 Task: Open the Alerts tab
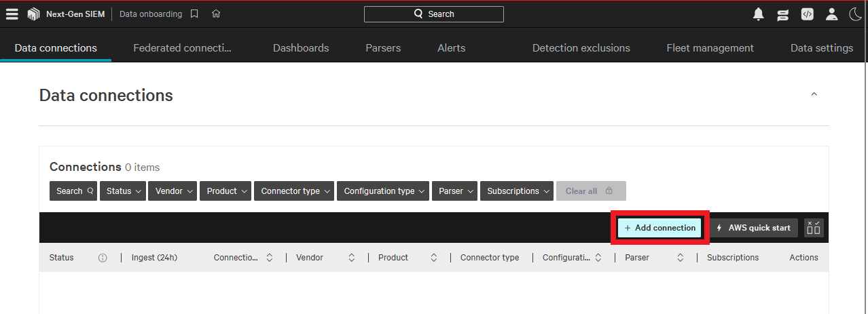point(452,48)
